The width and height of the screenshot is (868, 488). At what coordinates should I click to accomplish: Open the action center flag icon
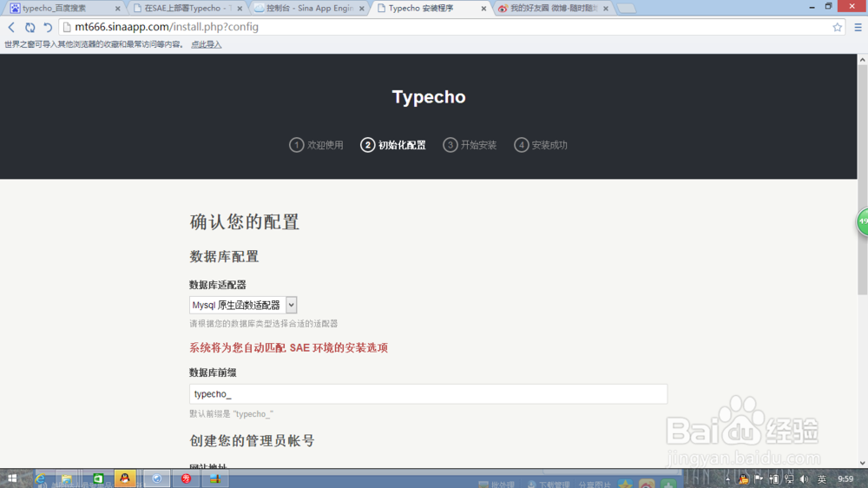[759, 479]
